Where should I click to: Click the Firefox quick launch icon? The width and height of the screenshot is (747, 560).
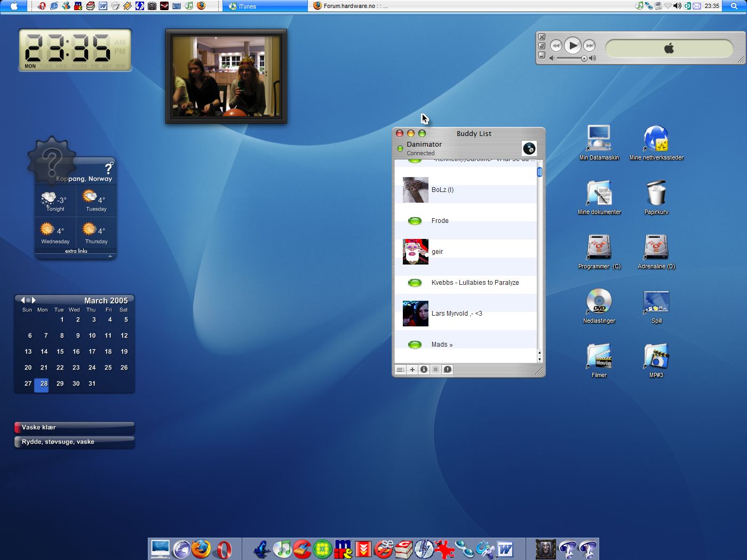[x=201, y=6]
